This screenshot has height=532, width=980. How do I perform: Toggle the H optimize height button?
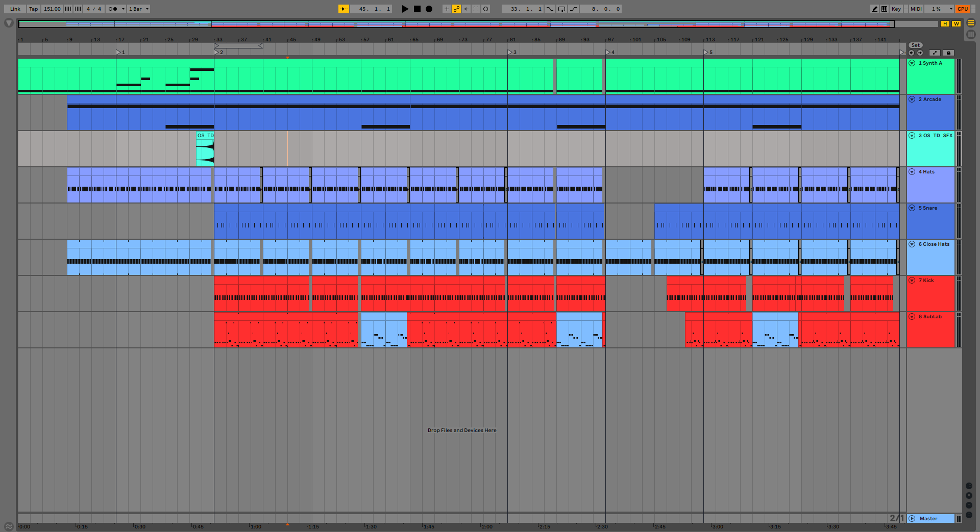pyautogui.click(x=945, y=23)
